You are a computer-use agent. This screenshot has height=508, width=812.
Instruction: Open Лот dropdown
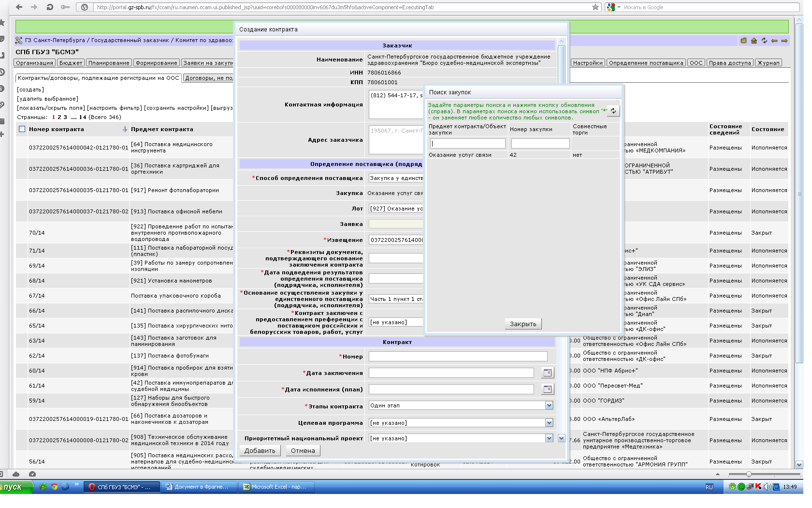coord(396,209)
